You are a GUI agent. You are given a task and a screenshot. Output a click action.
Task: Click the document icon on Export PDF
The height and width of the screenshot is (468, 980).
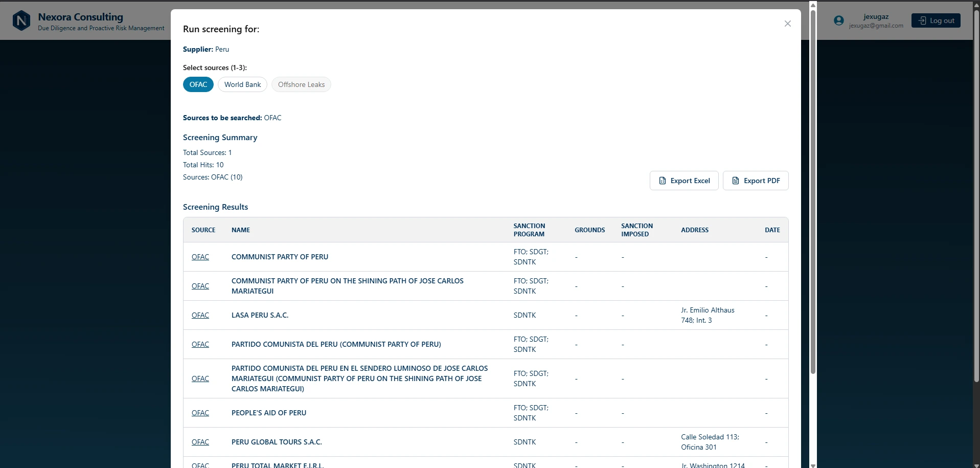pyautogui.click(x=736, y=181)
